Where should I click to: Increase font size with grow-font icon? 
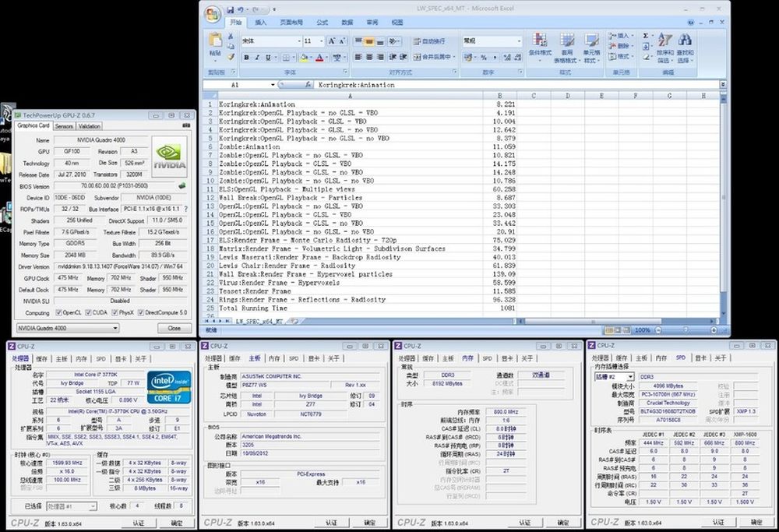click(x=331, y=41)
